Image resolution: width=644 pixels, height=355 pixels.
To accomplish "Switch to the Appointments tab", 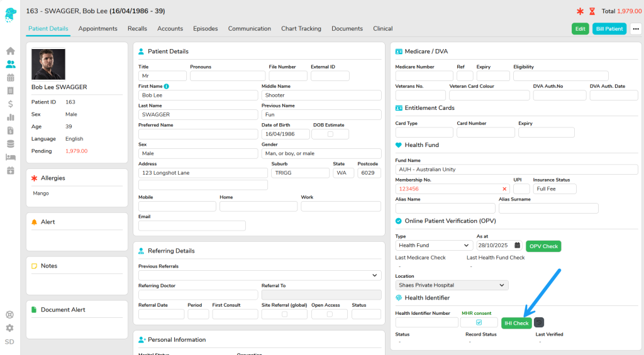I will pos(97,29).
